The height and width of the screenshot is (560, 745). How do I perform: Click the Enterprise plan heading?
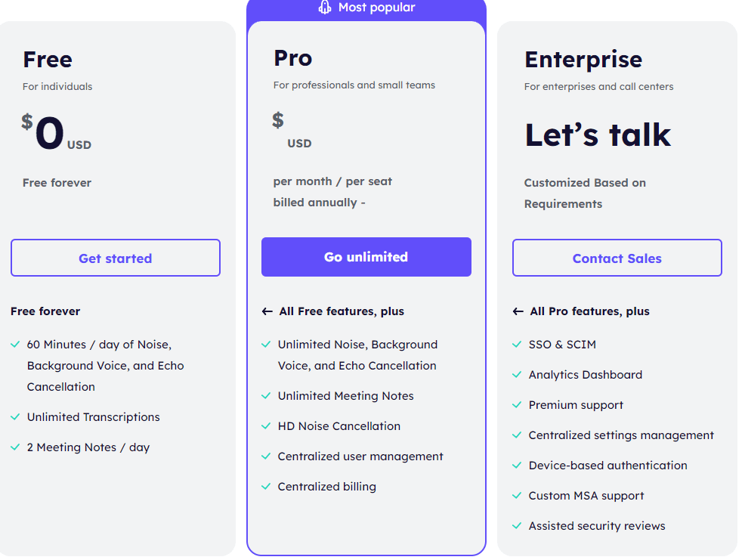tap(583, 60)
